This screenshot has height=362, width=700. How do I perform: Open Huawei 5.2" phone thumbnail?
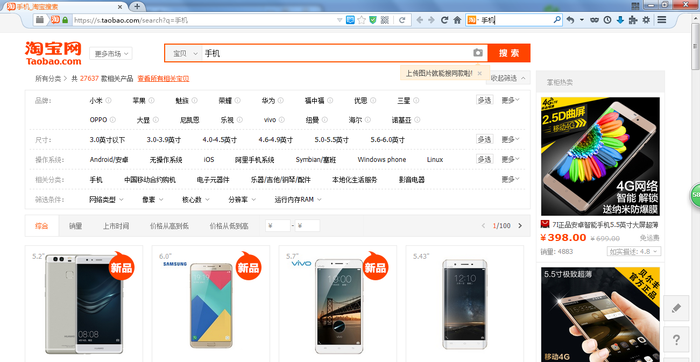[84, 304]
